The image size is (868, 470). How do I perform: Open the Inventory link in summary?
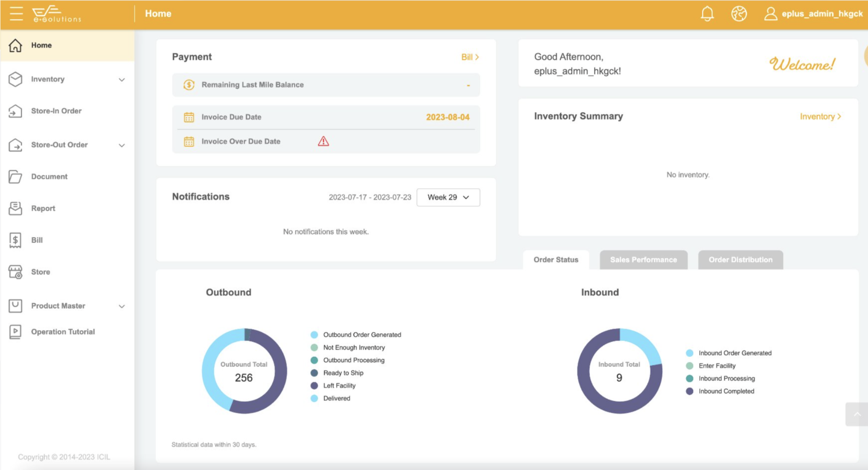[820, 116]
